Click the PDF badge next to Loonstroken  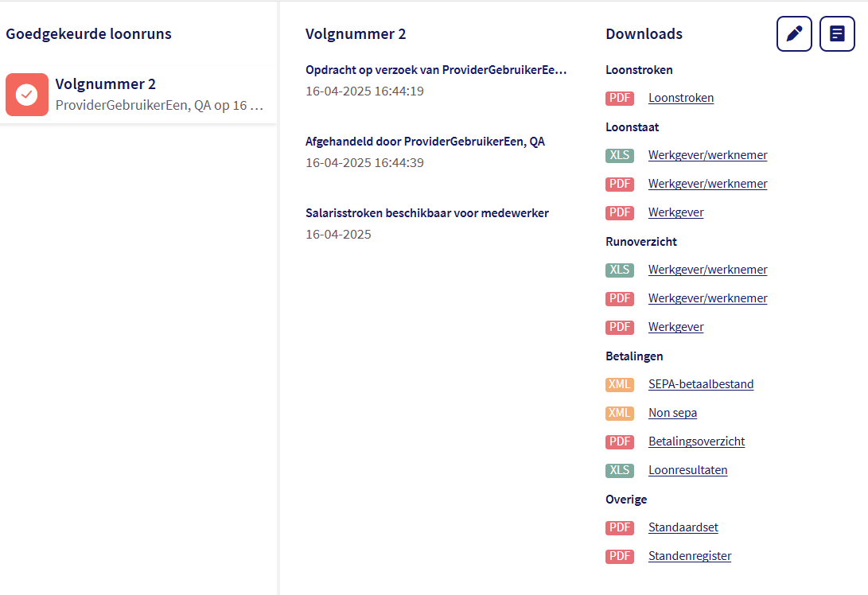619,98
